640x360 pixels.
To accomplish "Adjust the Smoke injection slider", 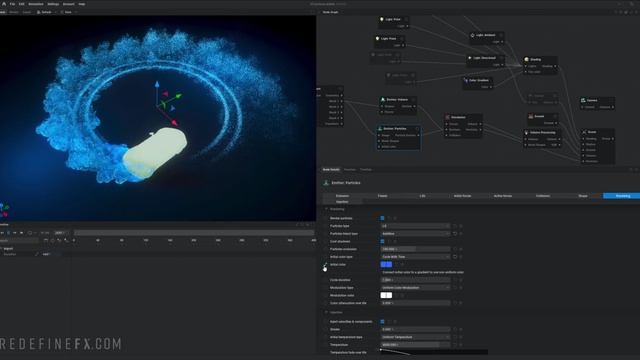I will click(x=415, y=329).
